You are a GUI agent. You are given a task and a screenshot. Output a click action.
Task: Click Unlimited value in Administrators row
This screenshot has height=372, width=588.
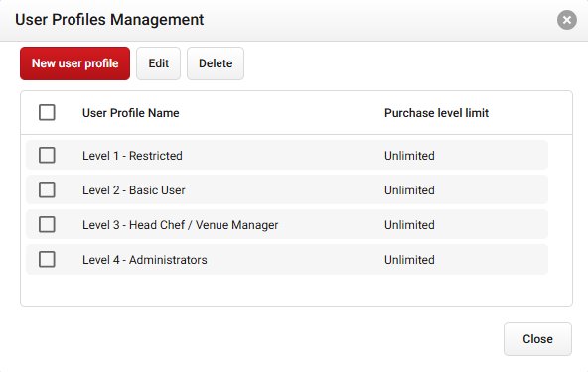pyautogui.click(x=409, y=260)
